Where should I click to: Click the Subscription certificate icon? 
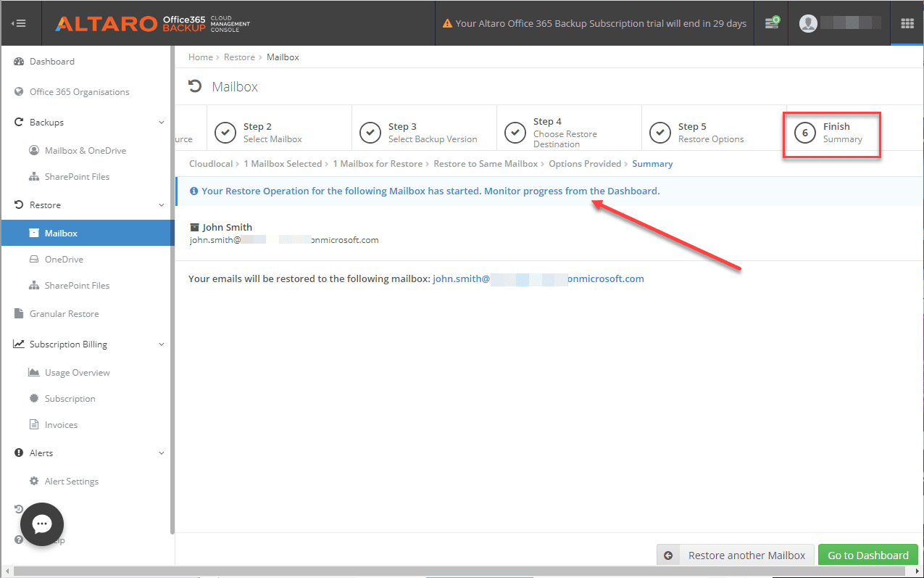(x=34, y=399)
